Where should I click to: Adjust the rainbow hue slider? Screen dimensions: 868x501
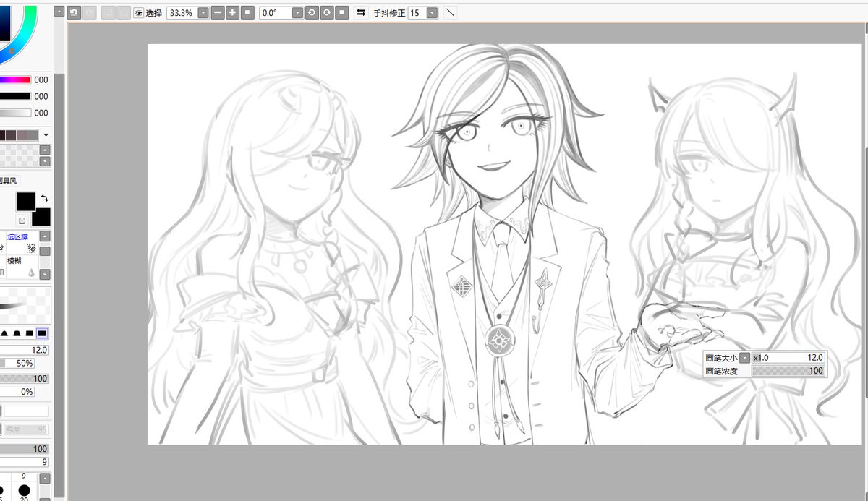point(15,80)
